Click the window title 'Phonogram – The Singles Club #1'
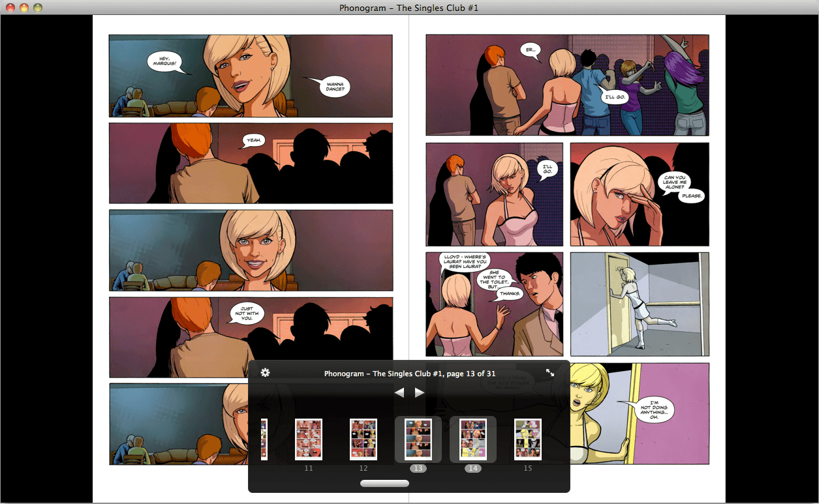The image size is (819, 504). click(x=409, y=8)
